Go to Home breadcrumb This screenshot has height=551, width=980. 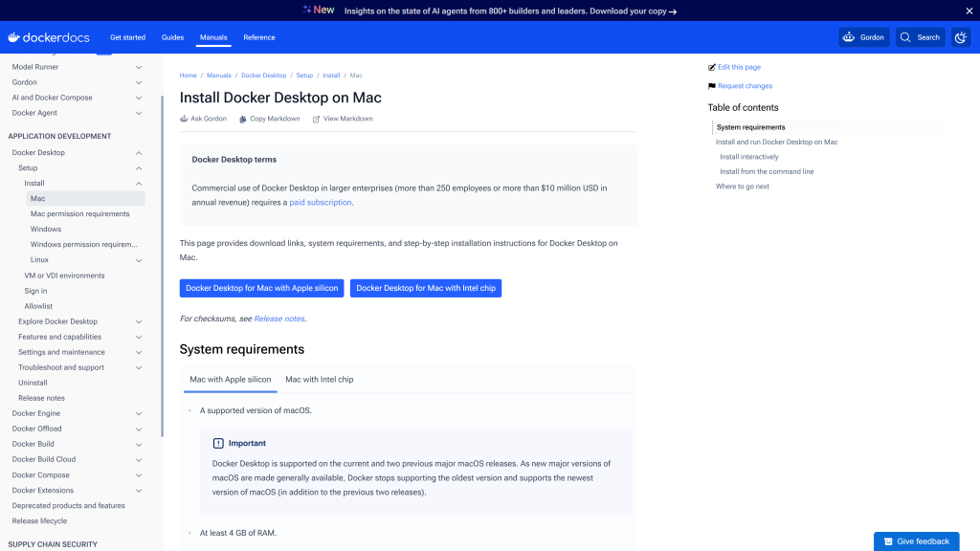tap(189, 75)
